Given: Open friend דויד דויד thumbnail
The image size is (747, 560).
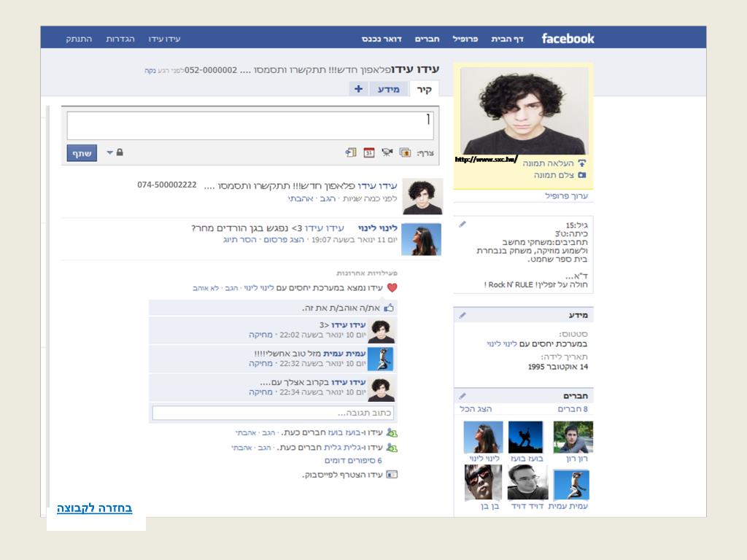Looking at the screenshot, I should (527, 483).
